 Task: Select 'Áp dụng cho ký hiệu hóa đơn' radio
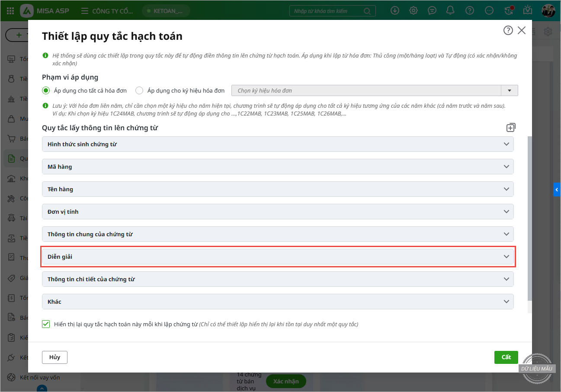click(x=139, y=90)
